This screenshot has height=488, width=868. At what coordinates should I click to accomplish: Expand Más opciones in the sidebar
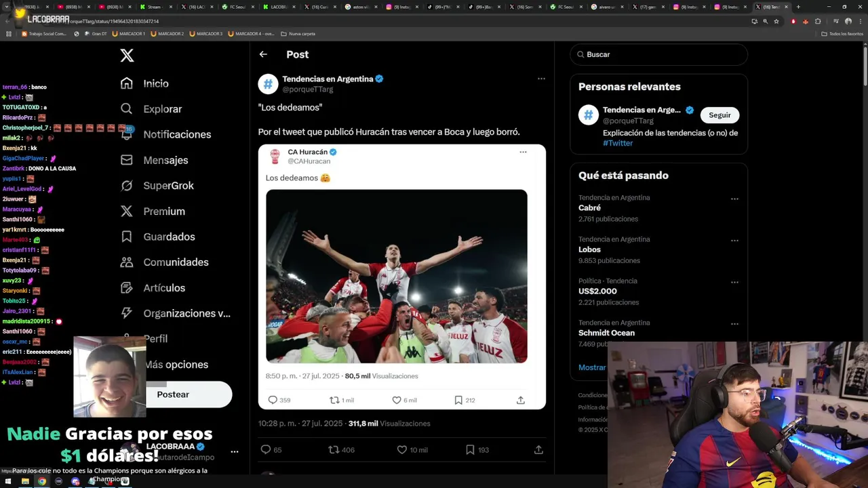tap(176, 365)
